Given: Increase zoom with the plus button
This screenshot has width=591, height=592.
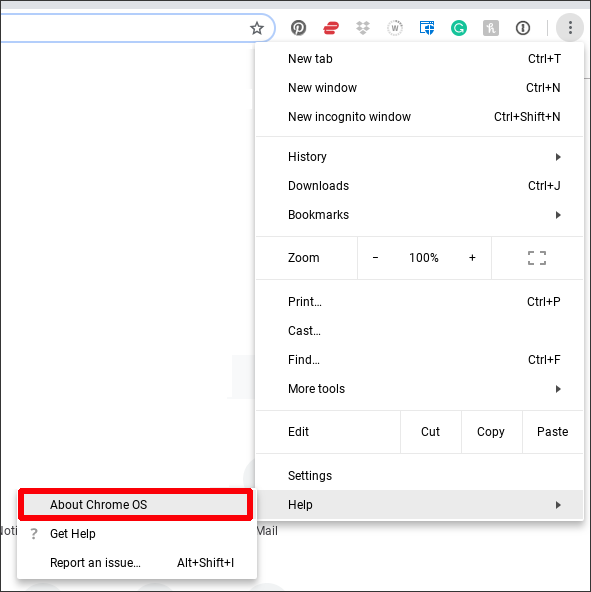Looking at the screenshot, I should coord(472,258).
